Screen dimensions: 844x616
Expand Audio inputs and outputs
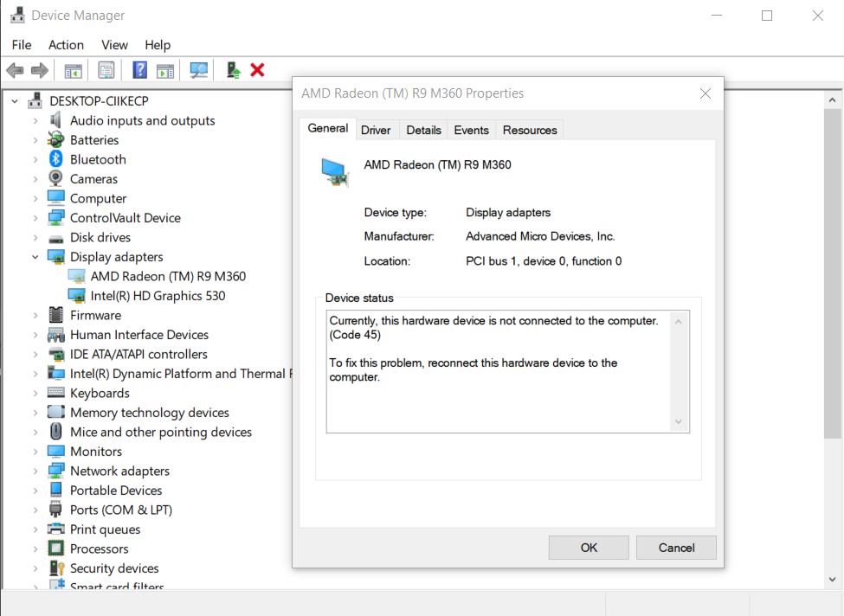[x=35, y=121]
